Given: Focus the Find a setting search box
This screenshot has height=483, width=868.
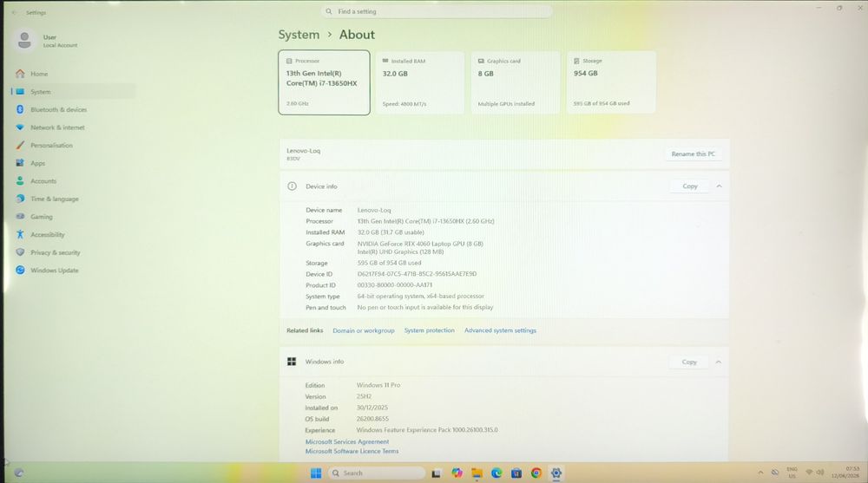Looking at the screenshot, I should pyautogui.click(x=437, y=11).
